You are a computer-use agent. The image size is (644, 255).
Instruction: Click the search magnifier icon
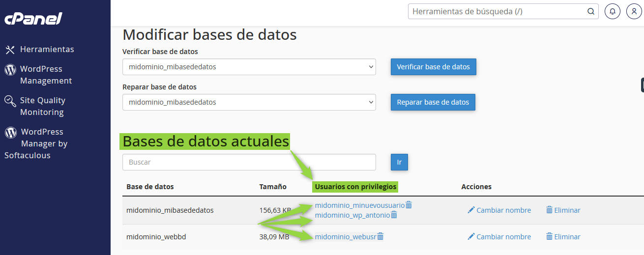tap(590, 11)
